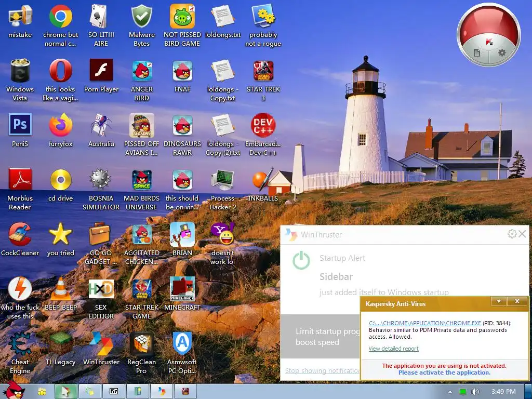Click the 'Limit startup prog... boost speed' banner
The image size is (532, 399).
tap(320, 336)
